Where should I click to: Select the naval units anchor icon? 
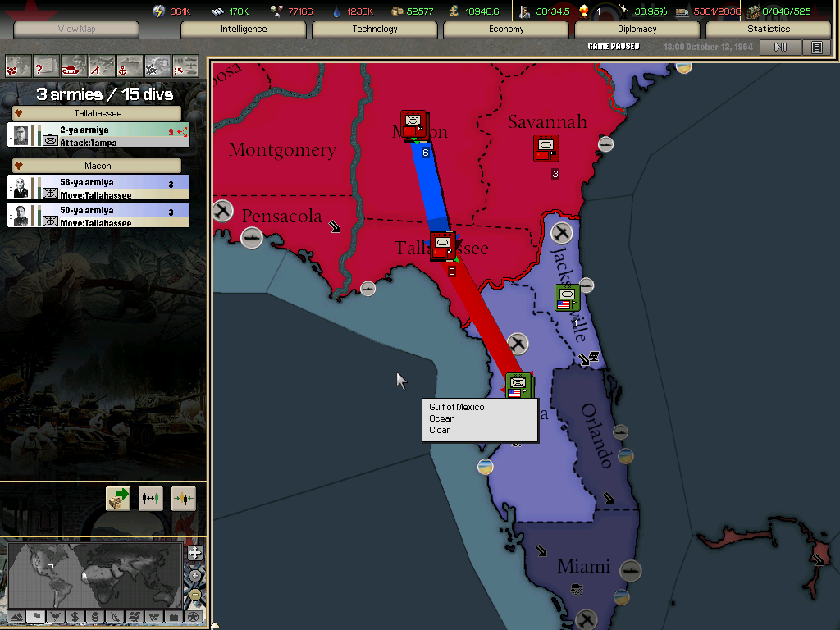coord(130,65)
